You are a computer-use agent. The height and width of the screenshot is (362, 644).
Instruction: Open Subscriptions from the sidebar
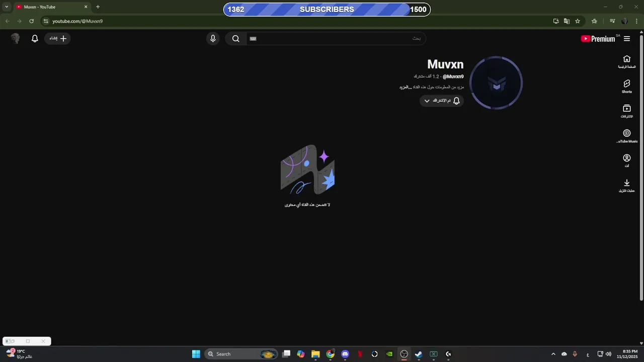627,111
